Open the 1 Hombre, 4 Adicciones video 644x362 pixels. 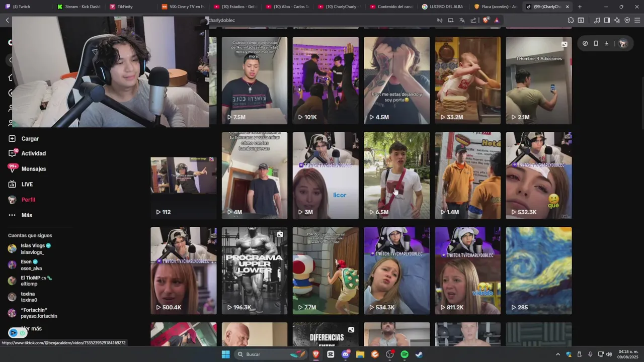click(x=539, y=80)
